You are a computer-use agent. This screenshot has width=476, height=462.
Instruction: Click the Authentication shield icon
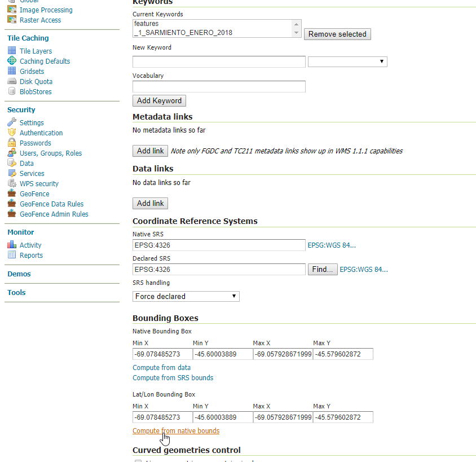(x=12, y=133)
